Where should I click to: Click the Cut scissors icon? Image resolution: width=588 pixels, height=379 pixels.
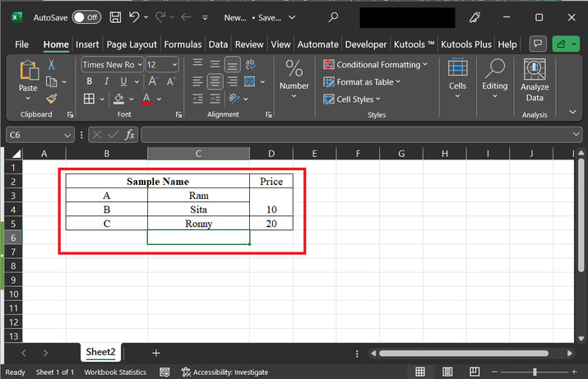(52, 65)
